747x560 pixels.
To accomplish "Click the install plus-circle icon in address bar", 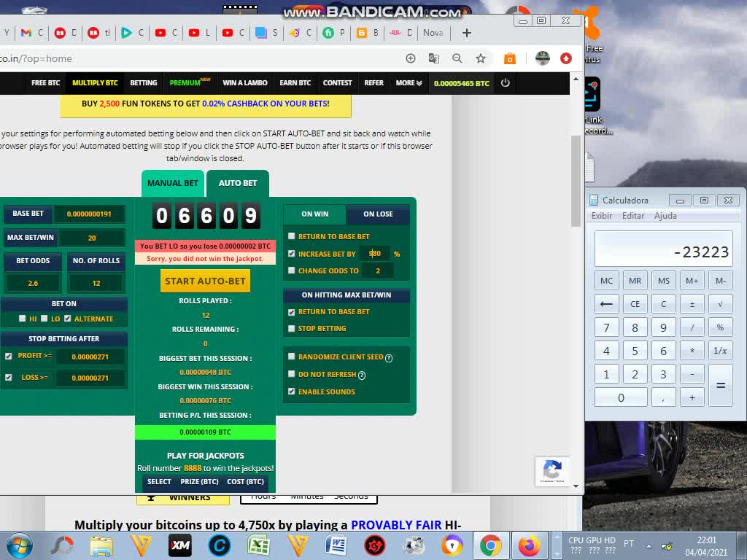I will pos(411,58).
